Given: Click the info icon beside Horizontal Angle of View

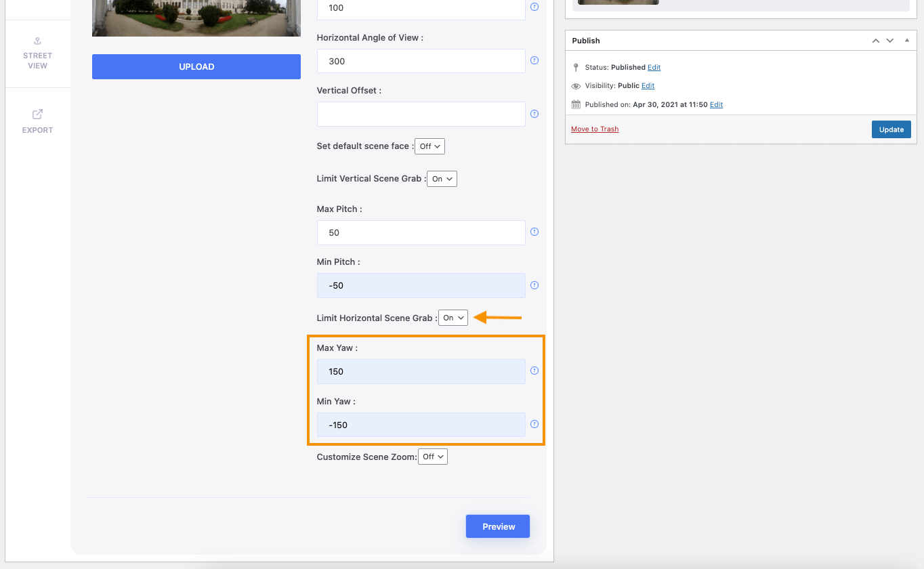Looking at the screenshot, I should click(534, 60).
